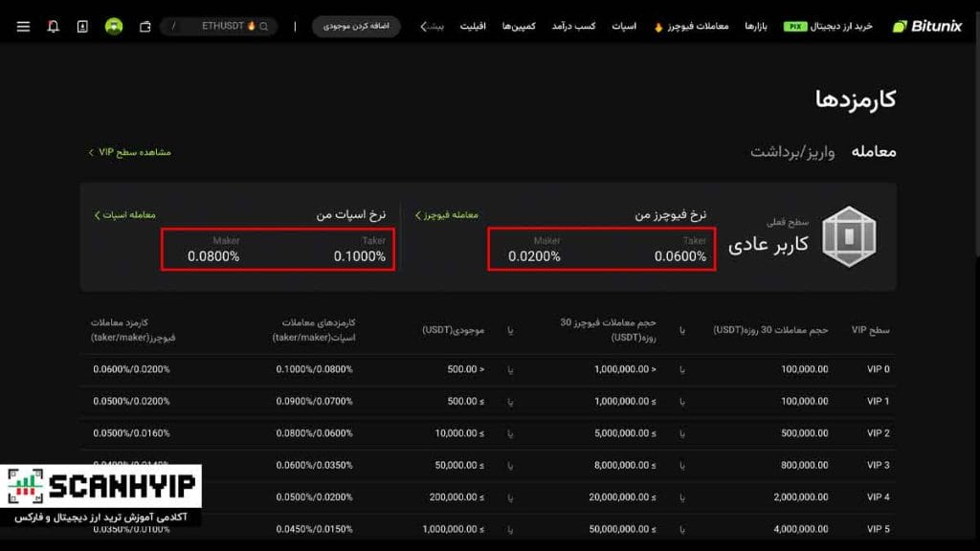Click the کاربر عادی level text
Image resolution: width=980 pixels, height=551 pixels.
click(x=768, y=244)
